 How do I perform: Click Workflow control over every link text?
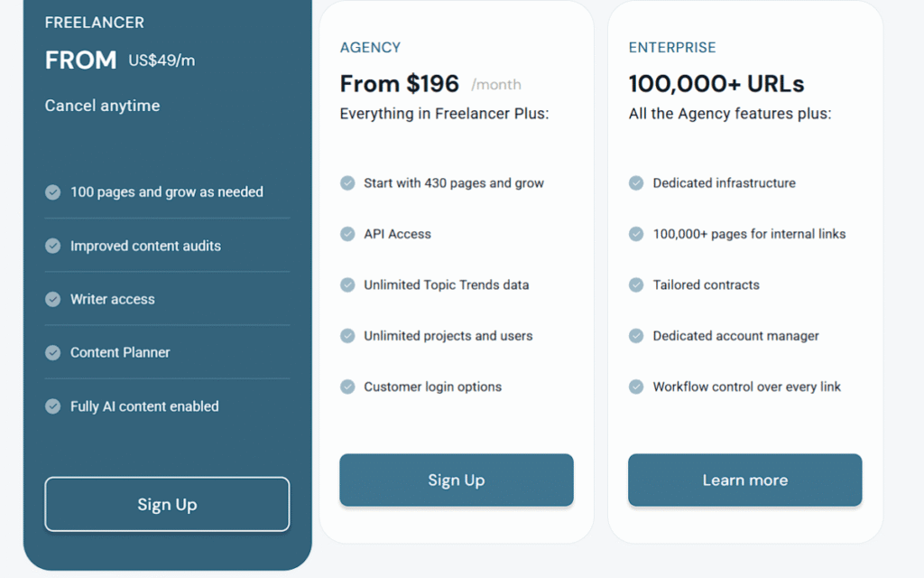[746, 387]
